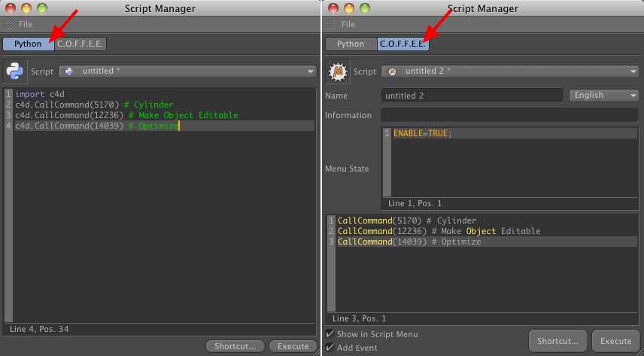The width and height of the screenshot is (644, 356).
Task: Click the grip icon beside File in left window
Action: pos(8,24)
